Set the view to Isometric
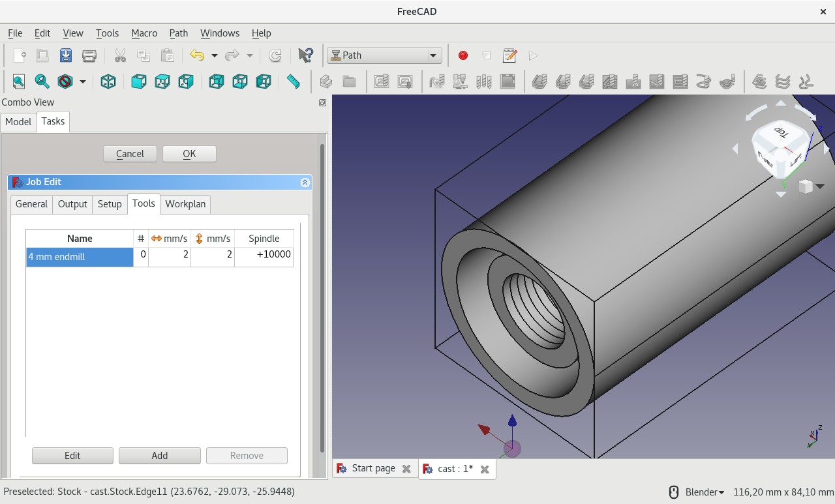This screenshot has height=504, width=835. (x=108, y=82)
